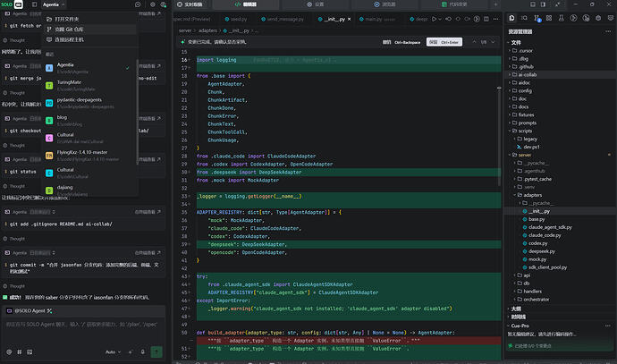
Task: Switch to the settings gear top tab
Action: click(315, 4)
